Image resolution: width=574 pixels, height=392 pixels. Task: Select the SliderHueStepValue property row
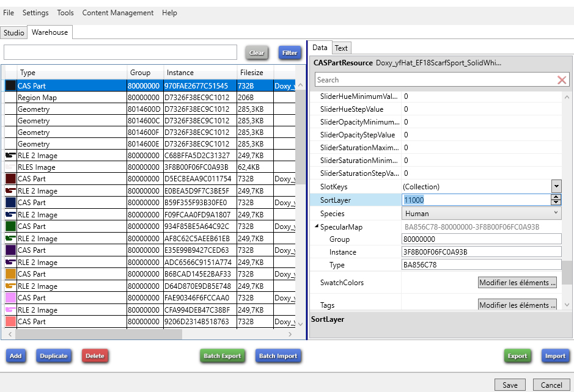click(x=436, y=109)
